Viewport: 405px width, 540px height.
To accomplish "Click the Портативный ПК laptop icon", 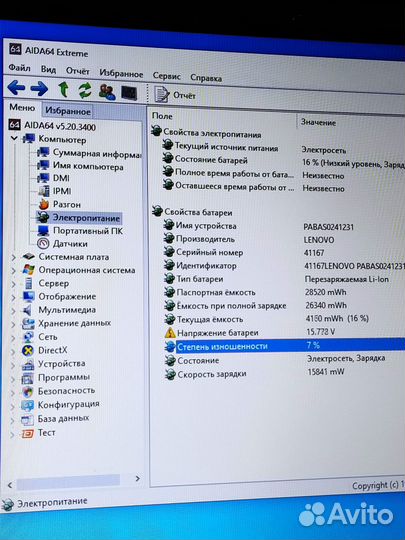I will (x=43, y=230).
